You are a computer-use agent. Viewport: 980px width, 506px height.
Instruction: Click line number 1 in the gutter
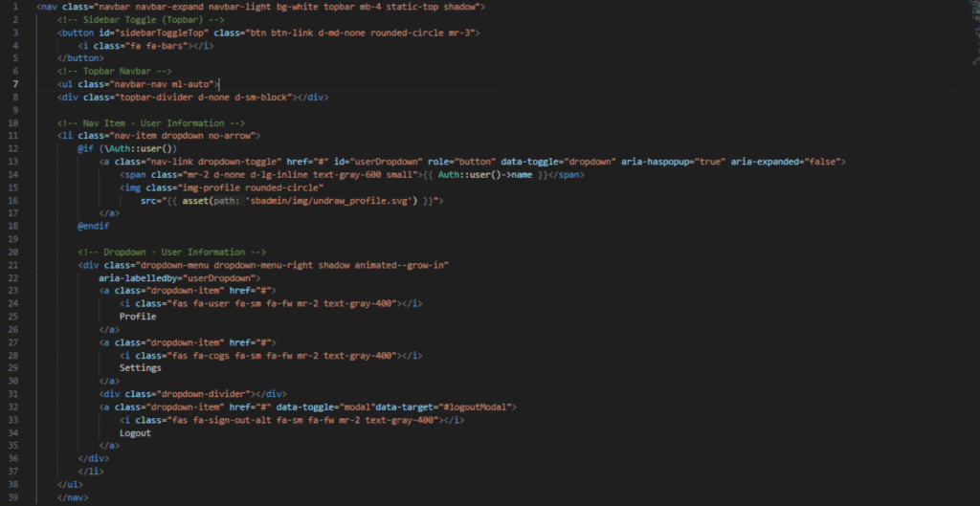click(18, 7)
